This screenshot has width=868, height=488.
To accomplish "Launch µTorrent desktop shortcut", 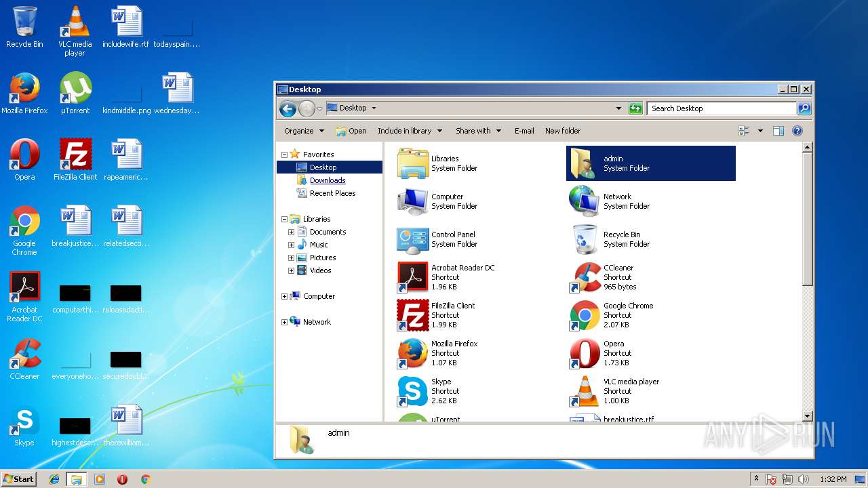I will pyautogui.click(x=75, y=94).
